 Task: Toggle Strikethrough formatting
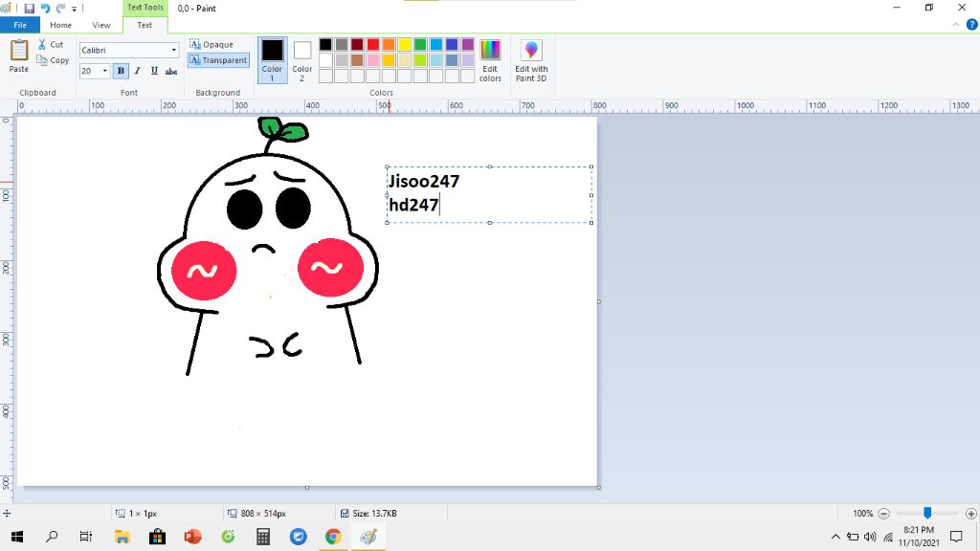[171, 71]
